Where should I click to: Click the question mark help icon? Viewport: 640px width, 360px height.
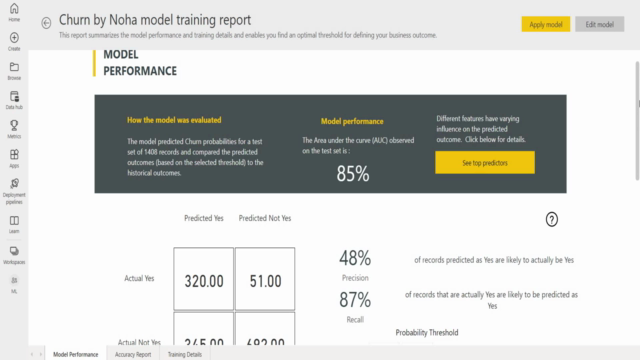click(551, 220)
